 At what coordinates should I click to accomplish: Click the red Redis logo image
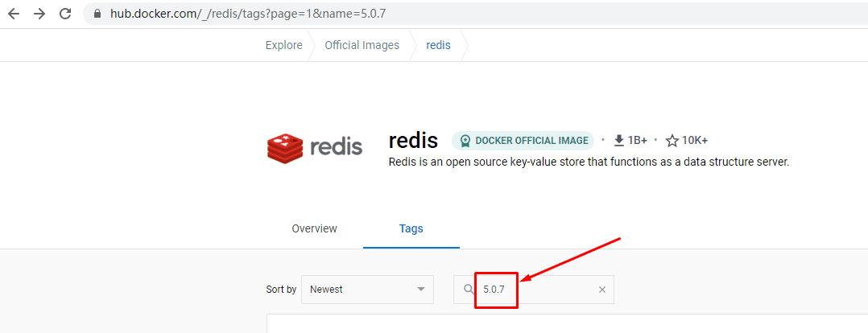pos(315,148)
